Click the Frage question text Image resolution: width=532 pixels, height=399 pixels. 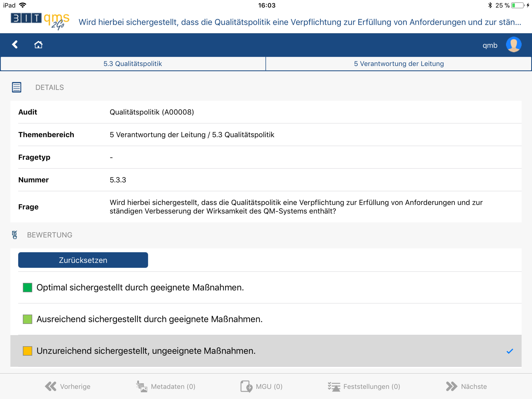coord(296,207)
